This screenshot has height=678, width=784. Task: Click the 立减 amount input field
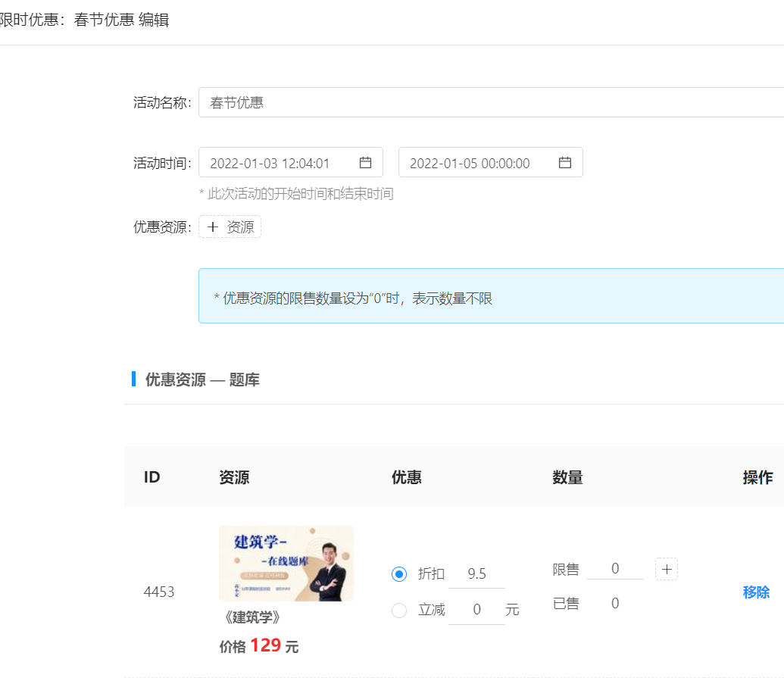tap(476, 610)
